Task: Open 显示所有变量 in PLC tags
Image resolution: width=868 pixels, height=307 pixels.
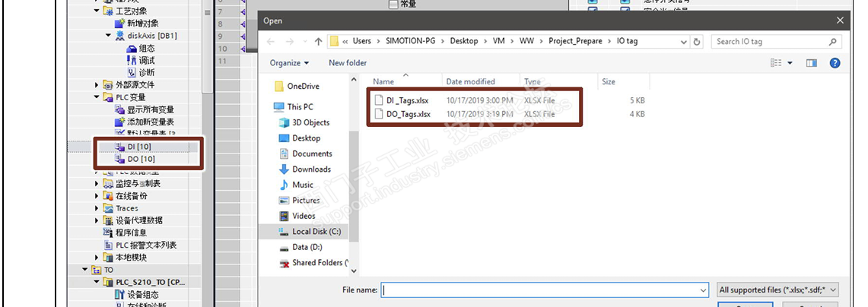Action: pos(151,109)
